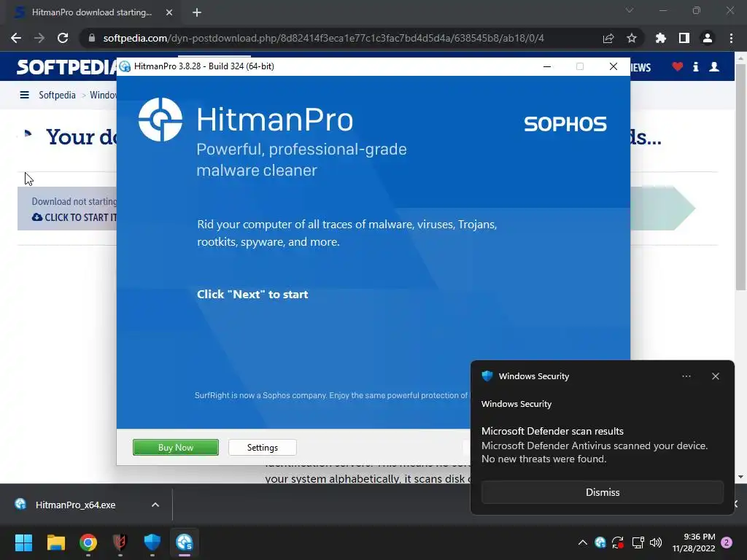Close the HitmanPro download tab
Image resolution: width=747 pixels, height=560 pixels.
point(169,12)
